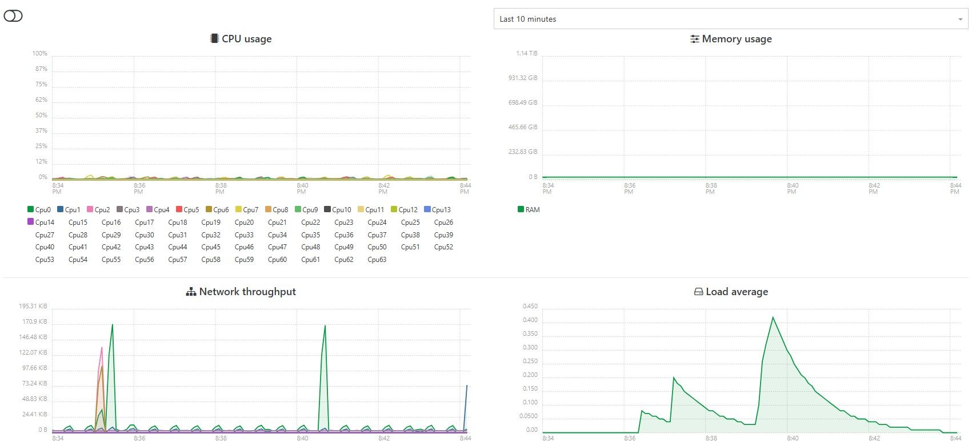
Task: Hide the Cpu3 series via legend label
Action: point(131,210)
